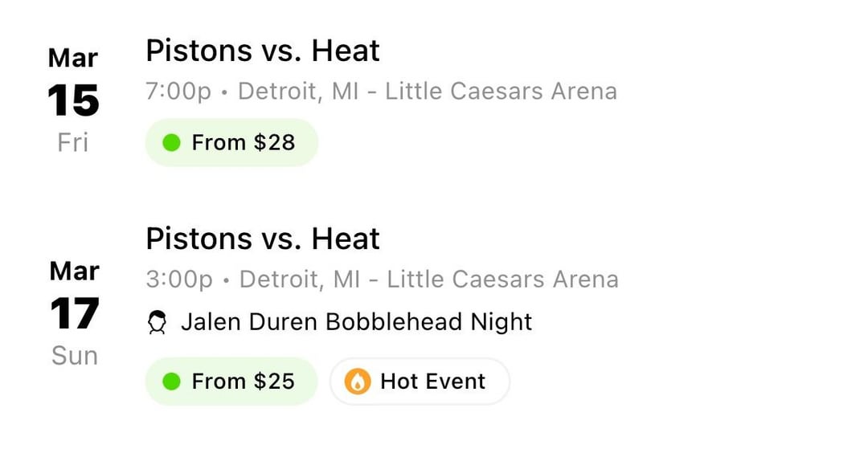
Task: Click the Fri weekday label
Action: (73, 143)
